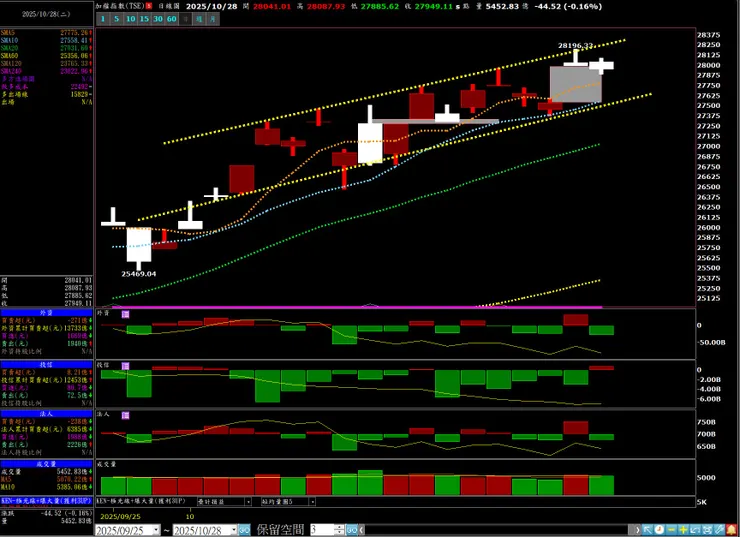Select the 成交量 blue panel header
The height and width of the screenshot is (537, 740).
tap(46, 464)
